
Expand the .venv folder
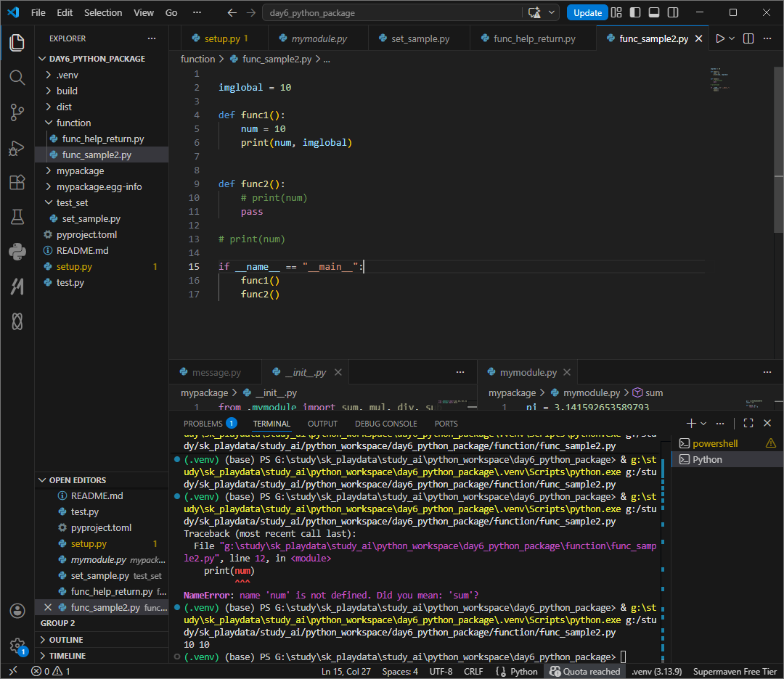click(x=102, y=75)
